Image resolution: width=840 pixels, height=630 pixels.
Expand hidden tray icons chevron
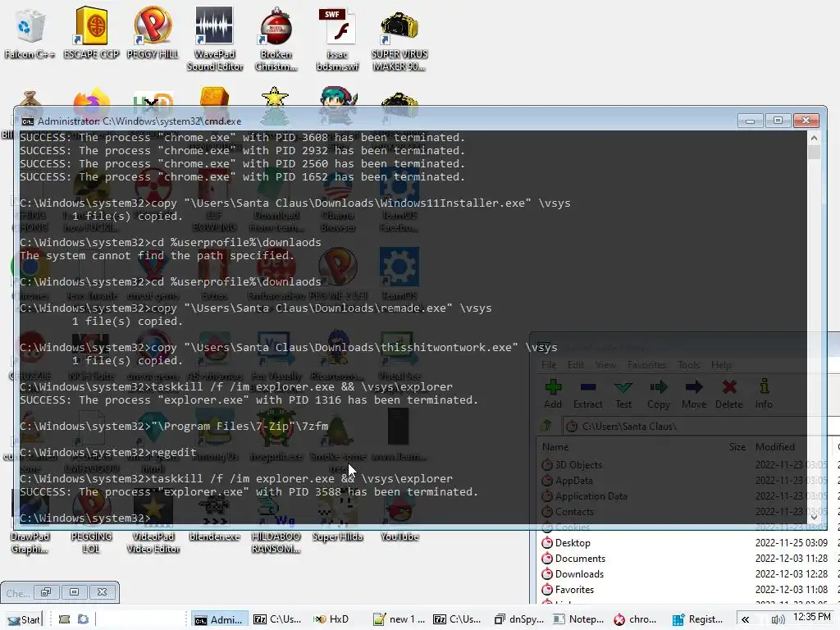coord(745,619)
